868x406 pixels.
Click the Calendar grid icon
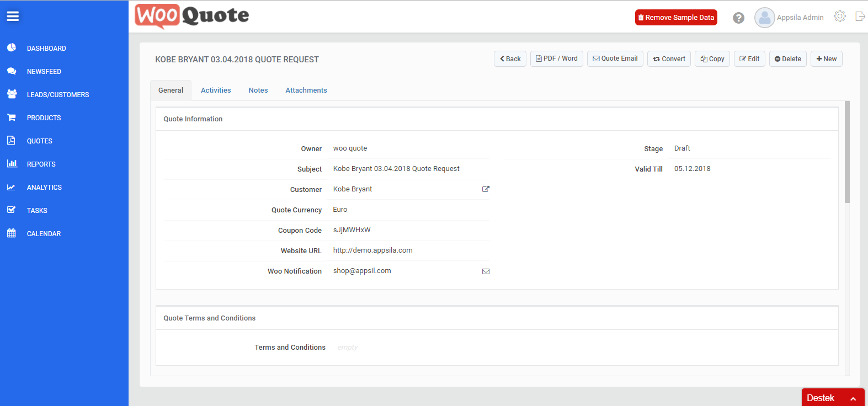click(11, 233)
